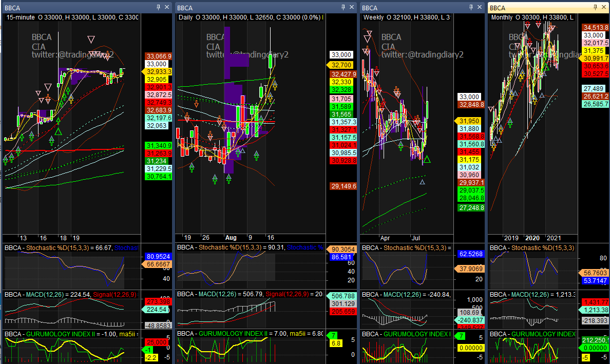This screenshot has height=364, width=610.
Task: Pin the Weekly BBCA chart window
Action: click(471, 7)
